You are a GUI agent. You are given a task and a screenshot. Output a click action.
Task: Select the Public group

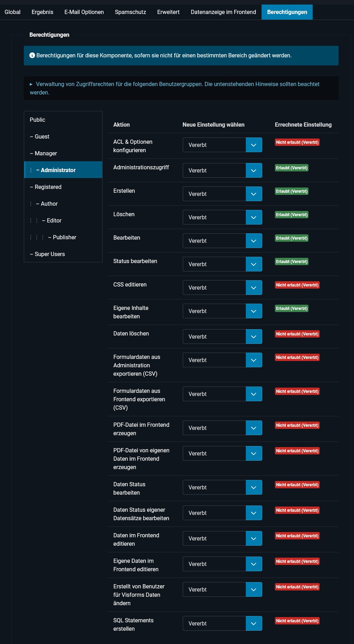pyautogui.click(x=37, y=120)
